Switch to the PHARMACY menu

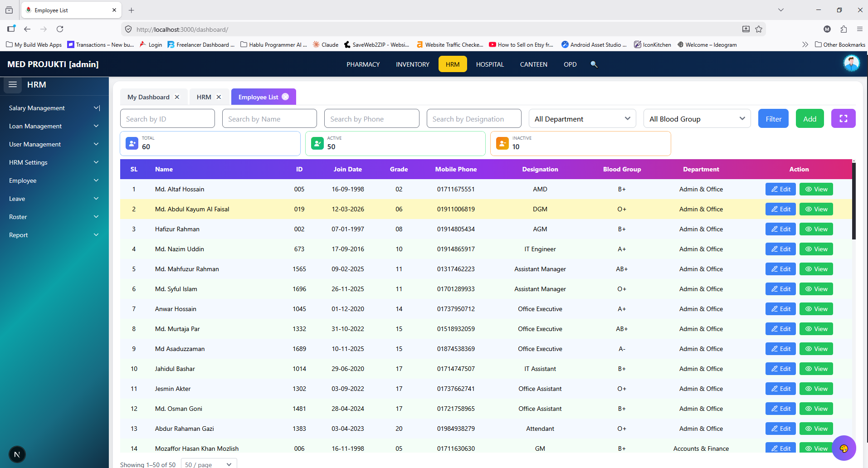pyautogui.click(x=363, y=64)
